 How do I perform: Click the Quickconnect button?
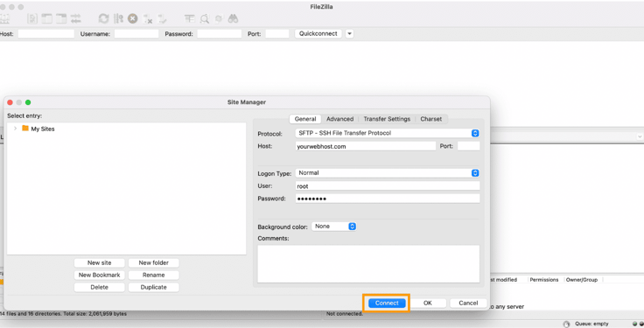tap(318, 33)
